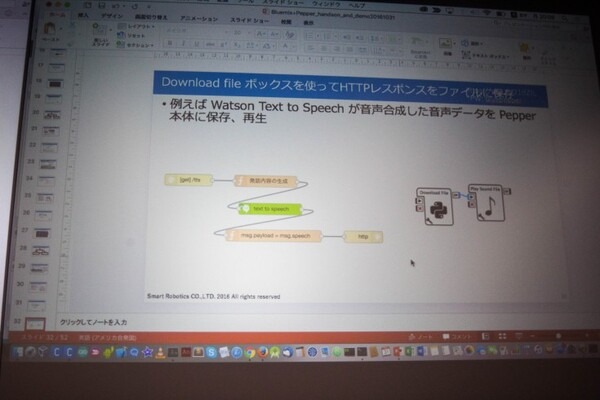
Task: Click the msg.payload = msg.speech node
Action: click(x=266, y=235)
